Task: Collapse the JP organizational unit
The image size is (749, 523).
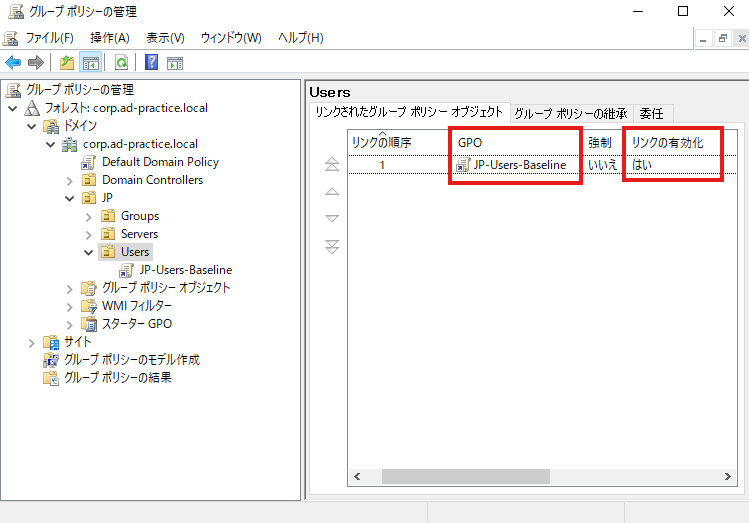Action: [x=70, y=198]
